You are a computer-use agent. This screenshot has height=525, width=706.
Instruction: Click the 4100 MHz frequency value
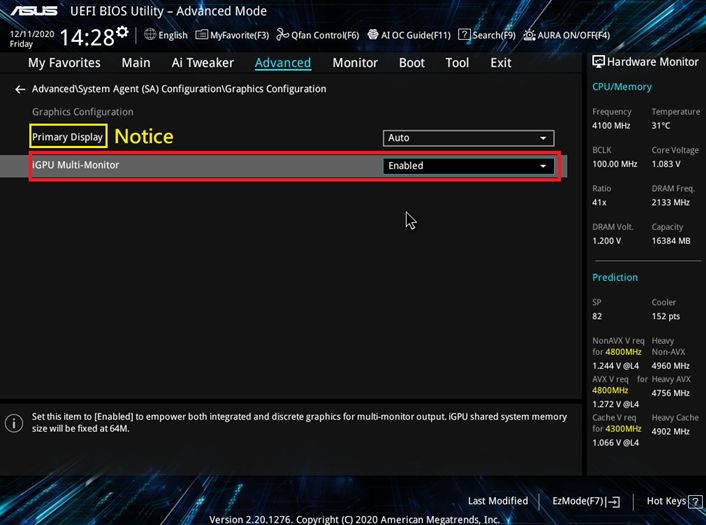click(611, 126)
